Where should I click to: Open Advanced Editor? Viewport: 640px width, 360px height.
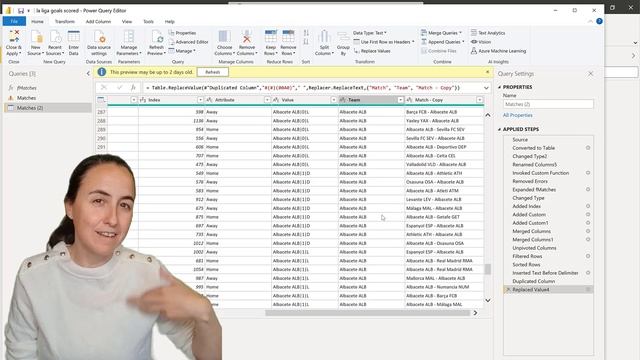coord(188,42)
